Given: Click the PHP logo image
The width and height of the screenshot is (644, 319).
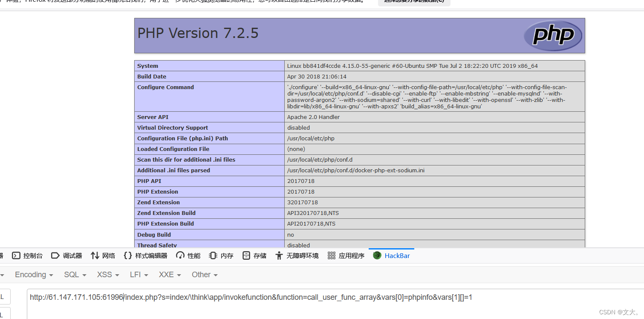Looking at the screenshot, I should [553, 36].
